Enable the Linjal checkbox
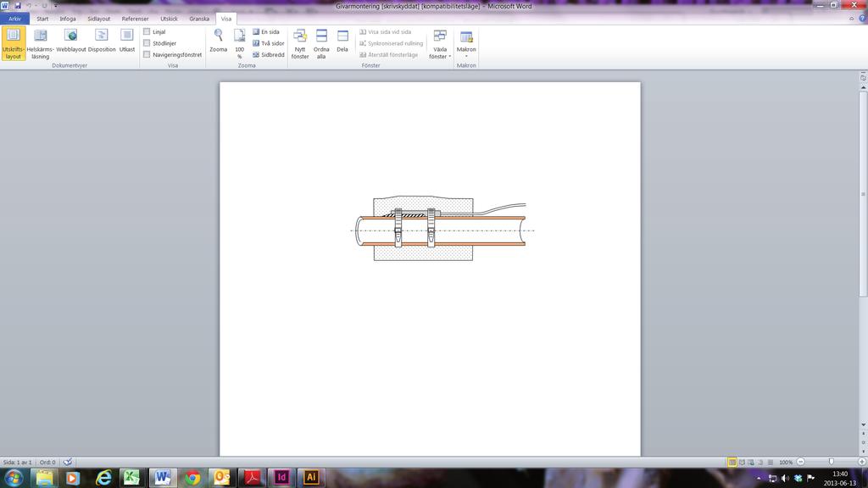The height and width of the screenshot is (488, 868). pyautogui.click(x=147, y=32)
